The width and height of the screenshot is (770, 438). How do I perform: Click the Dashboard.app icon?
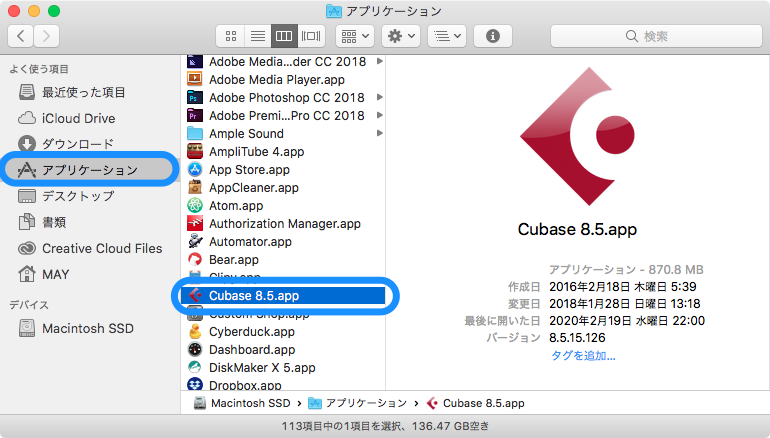tap(195, 350)
